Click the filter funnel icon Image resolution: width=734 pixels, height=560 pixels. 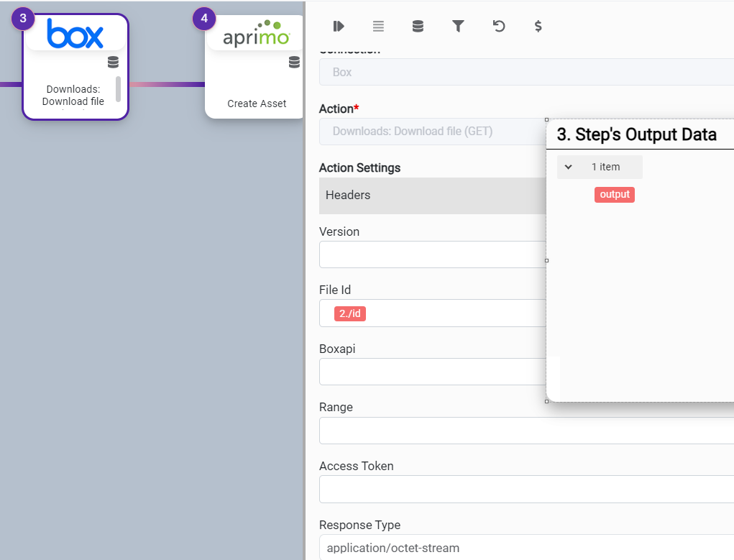458,27
